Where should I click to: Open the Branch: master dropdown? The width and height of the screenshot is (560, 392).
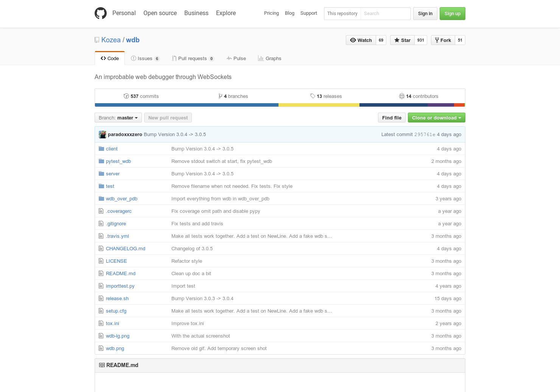click(118, 118)
